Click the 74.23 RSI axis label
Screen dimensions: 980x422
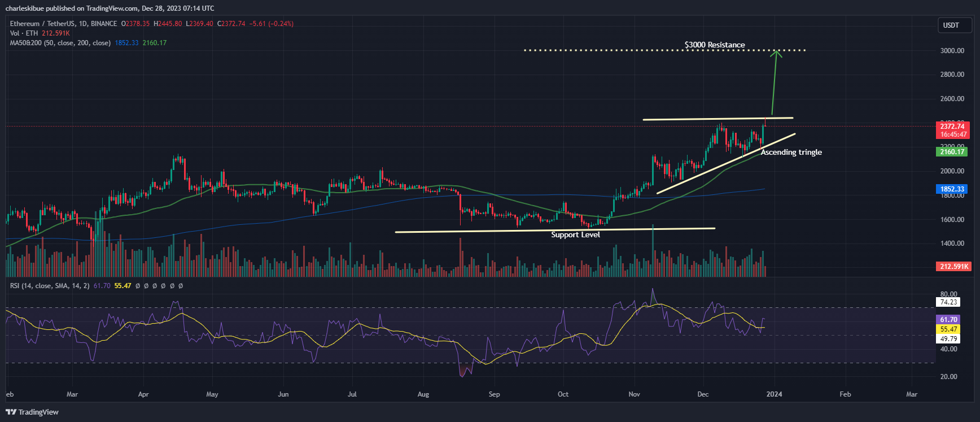[x=948, y=302]
